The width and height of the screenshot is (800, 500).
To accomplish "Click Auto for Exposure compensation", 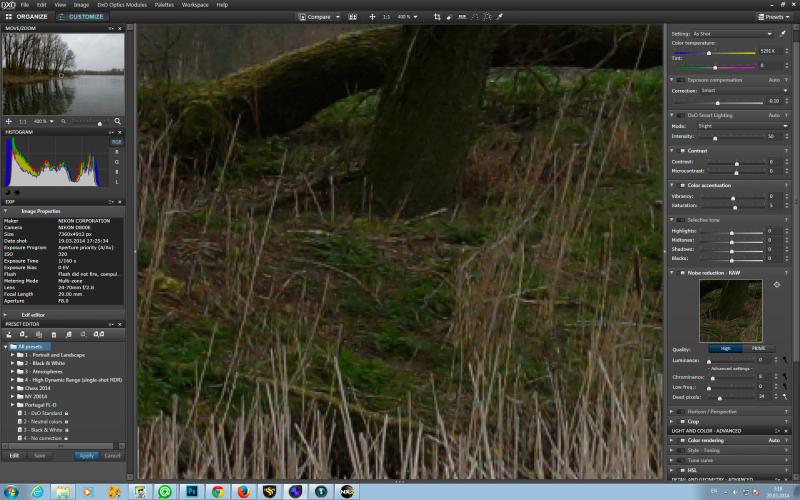I will (x=774, y=80).
